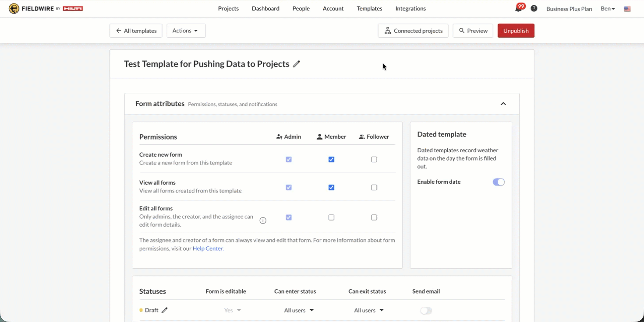Click the Permissions heading
Image resolution: width=644 pixels, height=322 pixels.
click(158, 137)
